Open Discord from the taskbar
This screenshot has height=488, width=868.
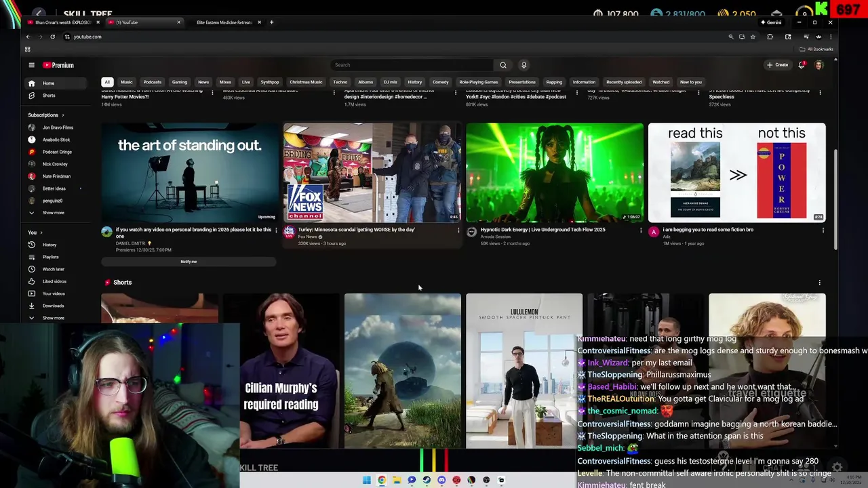[x=441, y=480]
